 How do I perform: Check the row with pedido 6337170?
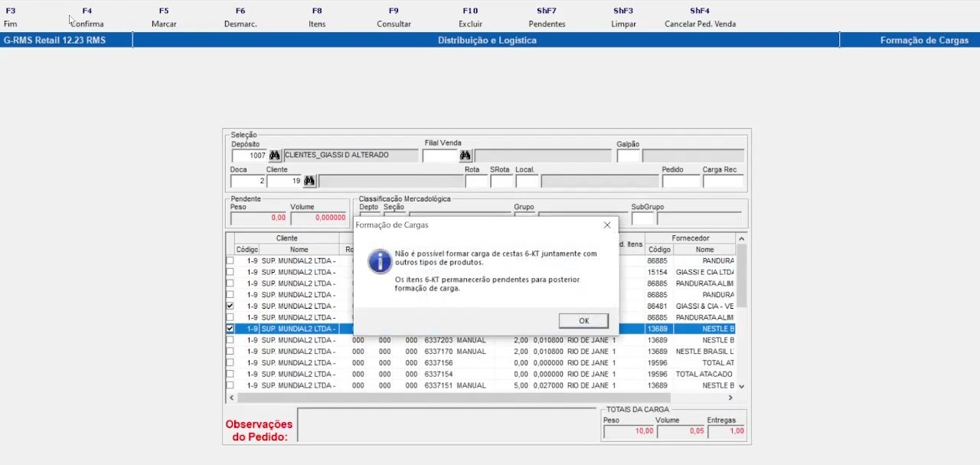tap(230, 352)
